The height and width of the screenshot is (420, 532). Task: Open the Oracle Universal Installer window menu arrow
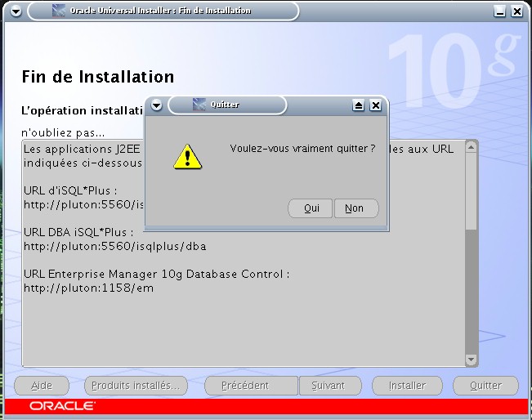pos(16,11)
